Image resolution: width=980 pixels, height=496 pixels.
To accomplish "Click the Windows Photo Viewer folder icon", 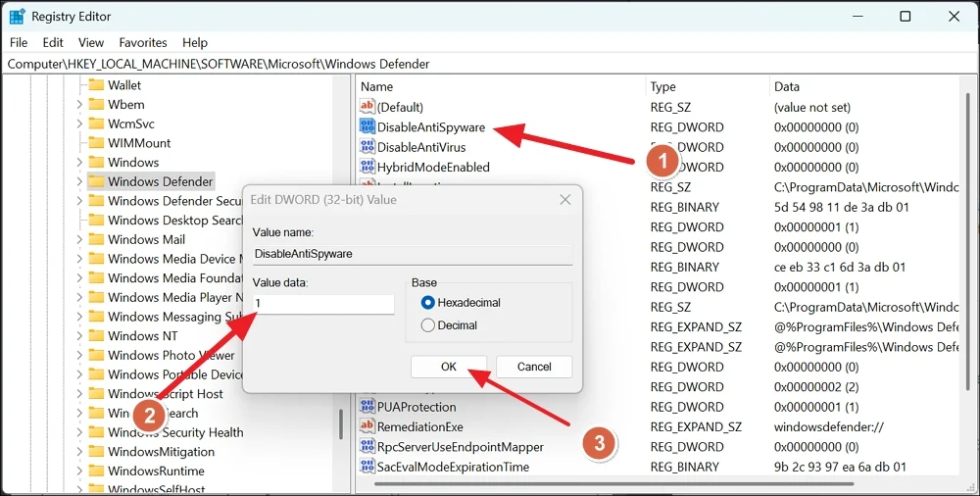I will point(96,355).
